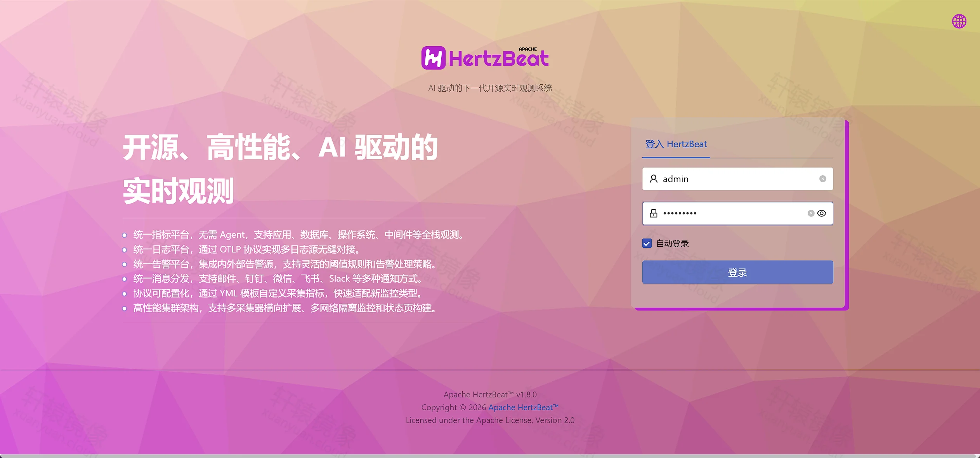Show password using the eye icon
The width and height of the screenshot is (980, 458).
pos(822,213)
